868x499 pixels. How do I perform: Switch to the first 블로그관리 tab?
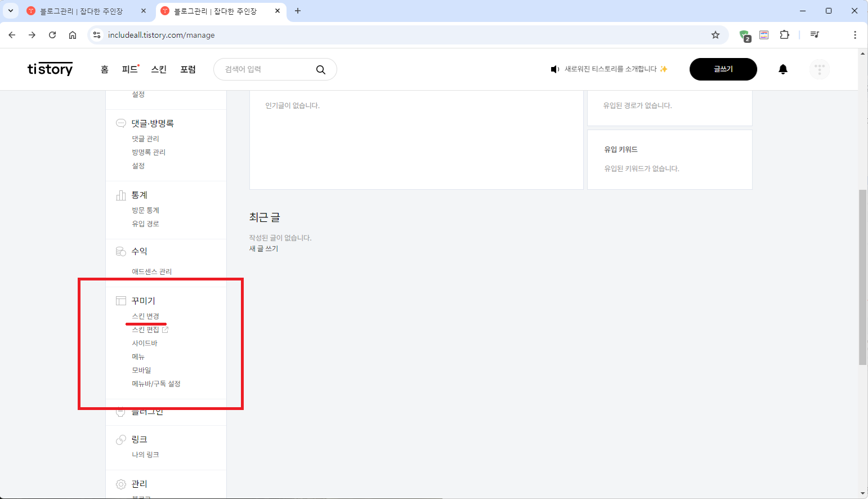[x=82, y=11]
